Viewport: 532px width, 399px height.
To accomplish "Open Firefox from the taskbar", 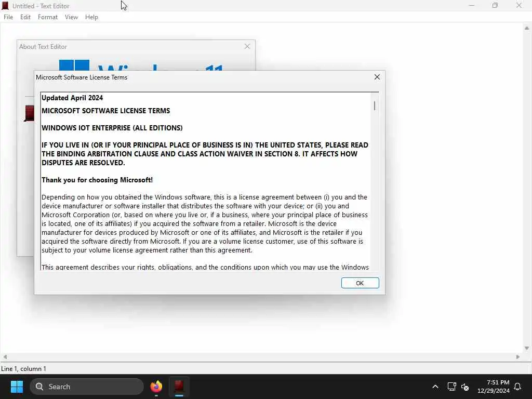I will pyautogui.click(x=156, y=387).
